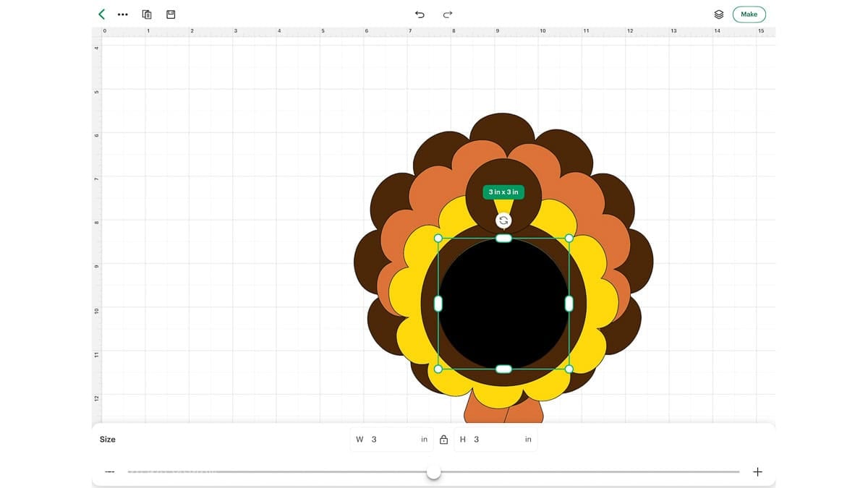Click the right middle edge handle
This screenshot has height=488, width=868.
pyautogui.click(x=569, y=304)
